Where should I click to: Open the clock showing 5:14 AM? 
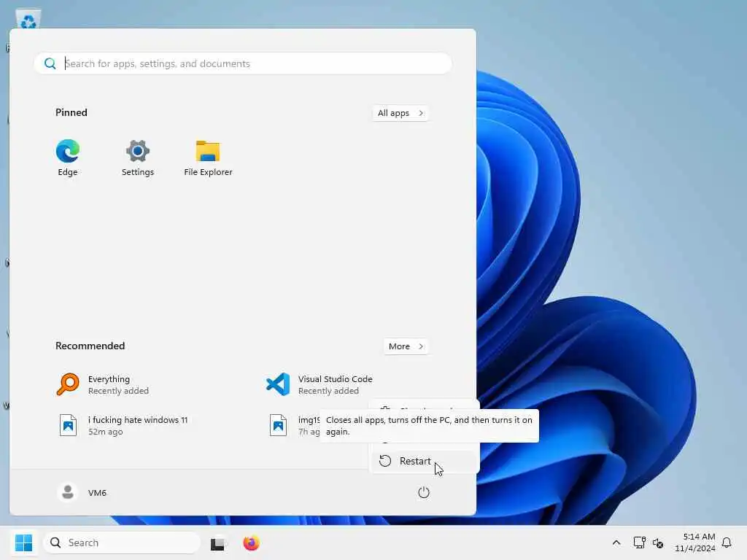[x=694, y=542]
